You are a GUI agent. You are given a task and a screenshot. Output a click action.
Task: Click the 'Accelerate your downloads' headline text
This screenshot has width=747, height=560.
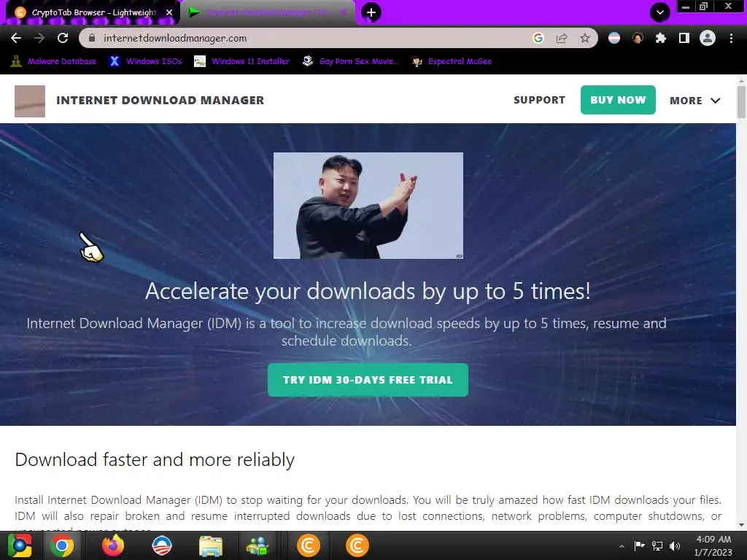point(368,291)
